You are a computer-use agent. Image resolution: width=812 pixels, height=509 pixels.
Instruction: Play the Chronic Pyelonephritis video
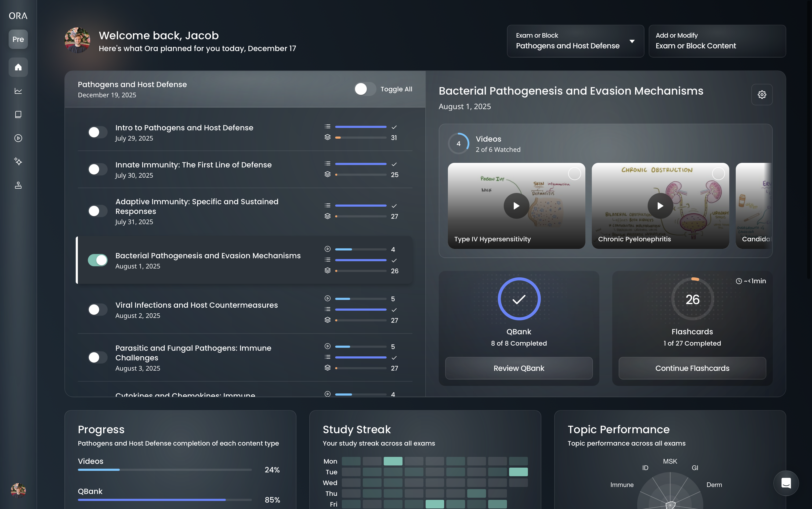pyautogui.click(x=660, y=205)
